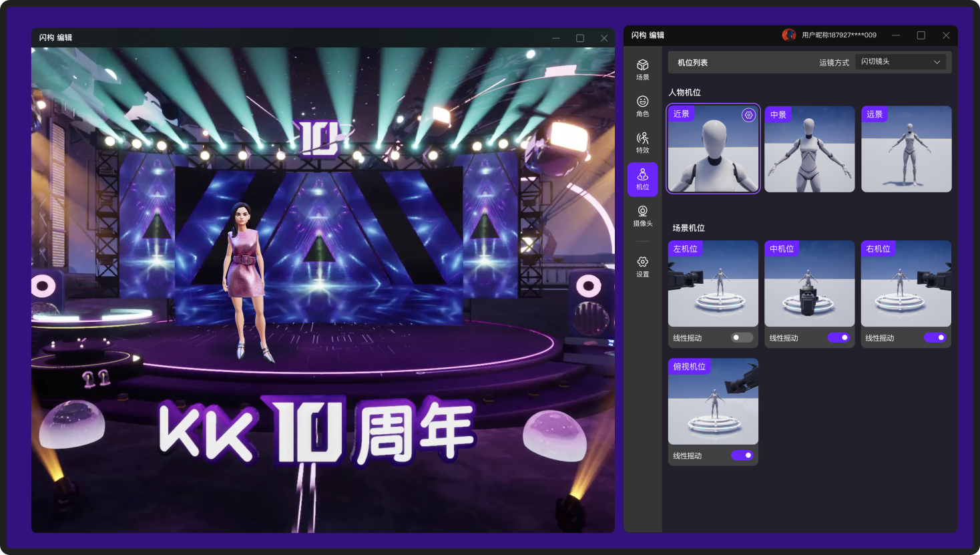Click the 机位列表 header label
Viewport: 980px width, 555px height.
click(692, 62)
